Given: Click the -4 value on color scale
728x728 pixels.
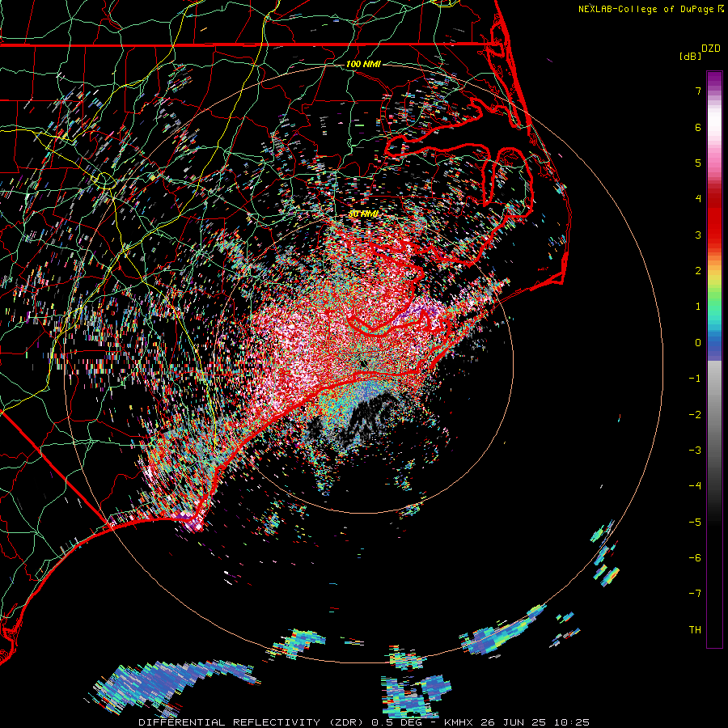Looking at the screenshot, I should [695, 486].
